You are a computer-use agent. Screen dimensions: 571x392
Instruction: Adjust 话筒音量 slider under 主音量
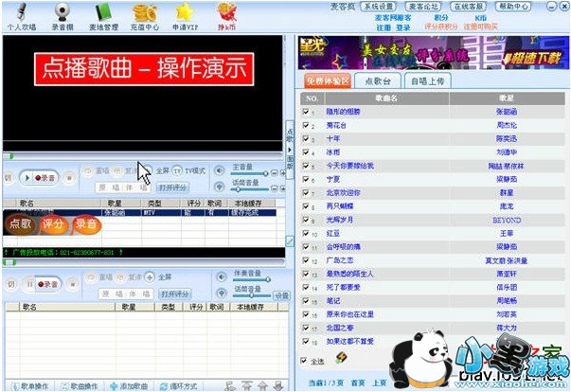tap(250, 189)
